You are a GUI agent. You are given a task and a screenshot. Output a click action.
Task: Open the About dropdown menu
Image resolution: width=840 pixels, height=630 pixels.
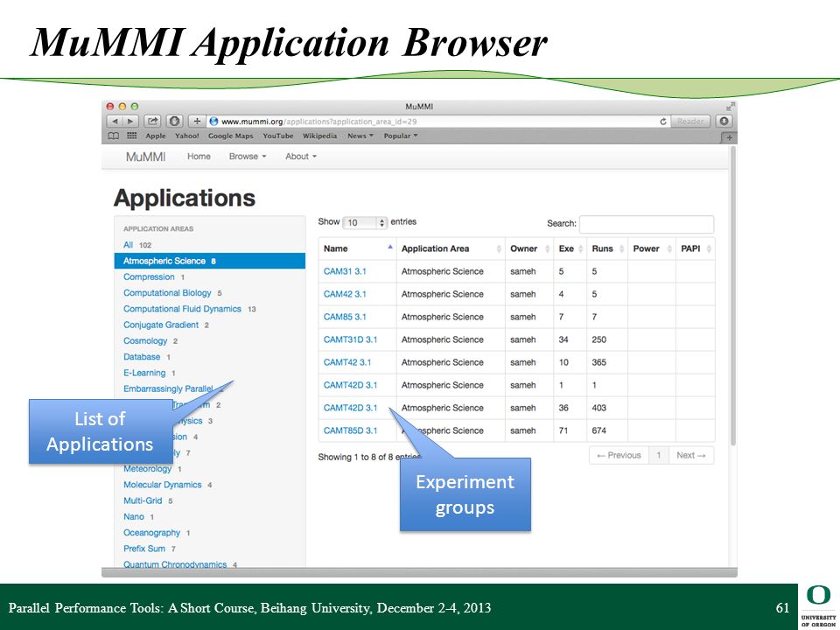[x=301, y=157]
